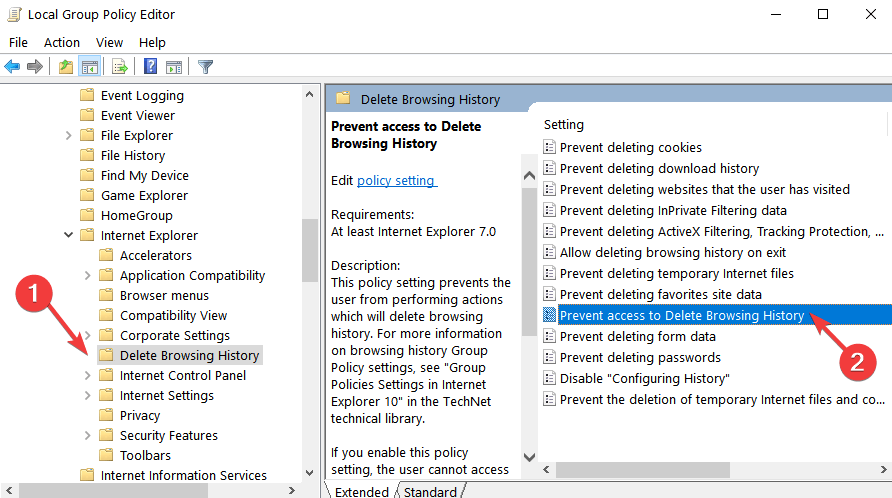Viewport: 892px width, 498px height.
Task: Select Prevent deleting favorites site data
Action: point(660,294)
